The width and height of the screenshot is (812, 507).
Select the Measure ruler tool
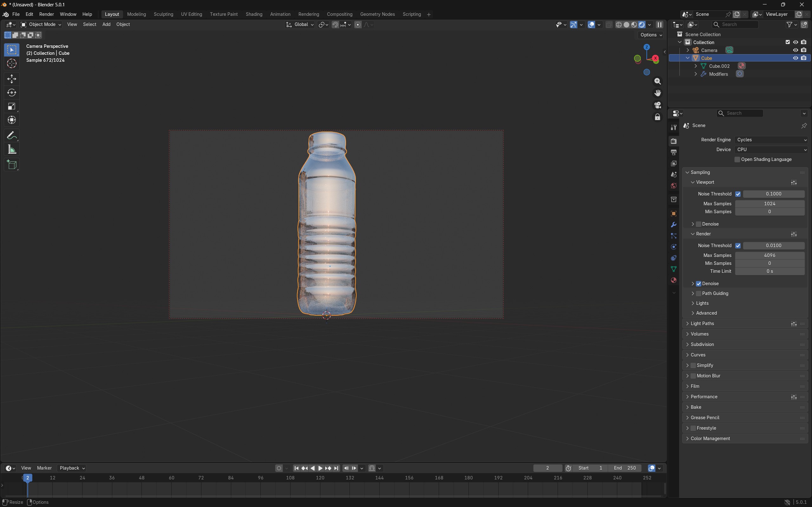pos(12,150)
